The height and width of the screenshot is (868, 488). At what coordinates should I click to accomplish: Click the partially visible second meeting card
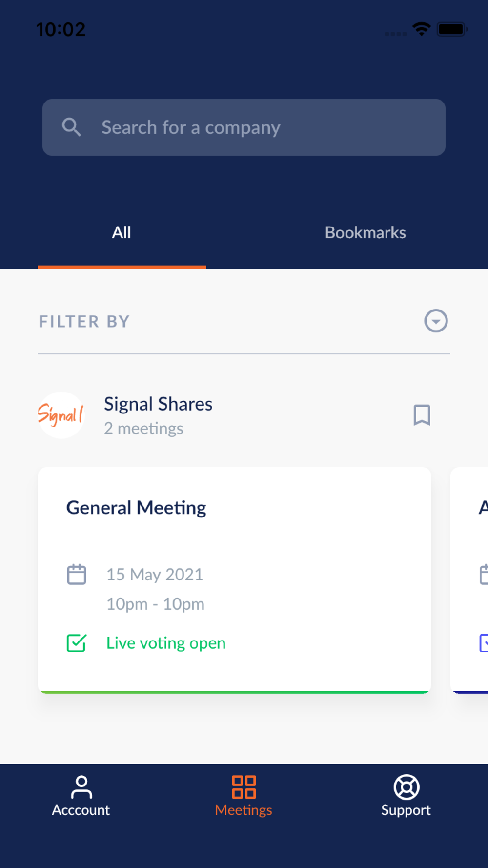tap(470, 580)
